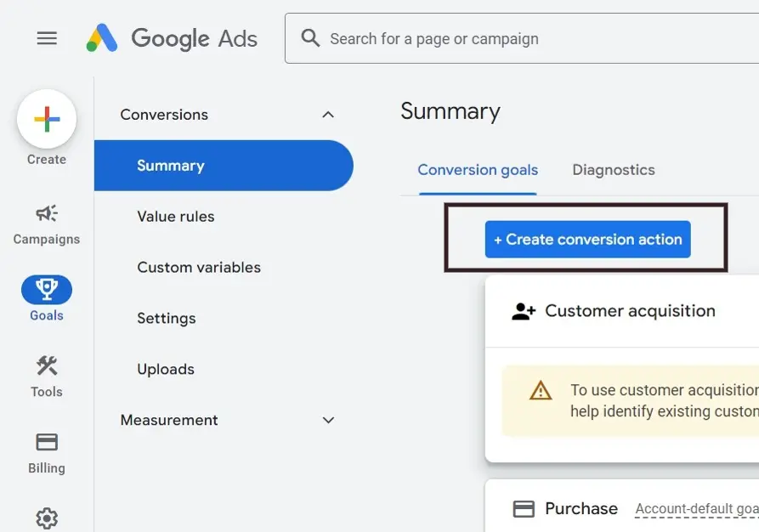759x532 pixels.
Task: Click Create conversion action button
Action: tap(587, 239)
